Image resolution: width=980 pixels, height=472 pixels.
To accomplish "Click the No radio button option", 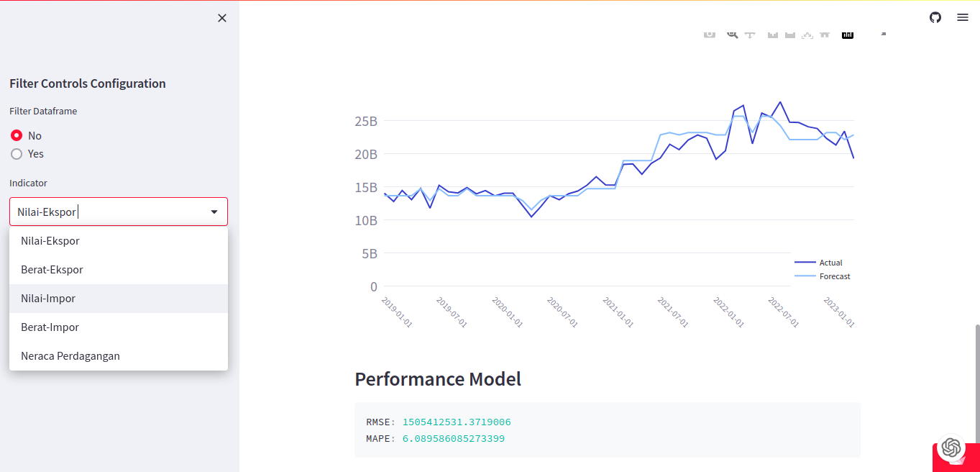I will [x=16, y=135].
